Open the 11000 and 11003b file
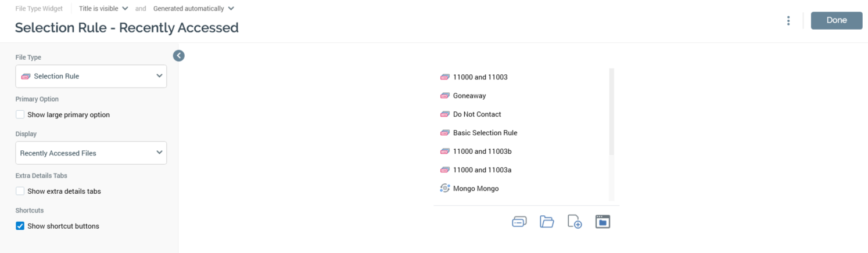 pos(482,151)
